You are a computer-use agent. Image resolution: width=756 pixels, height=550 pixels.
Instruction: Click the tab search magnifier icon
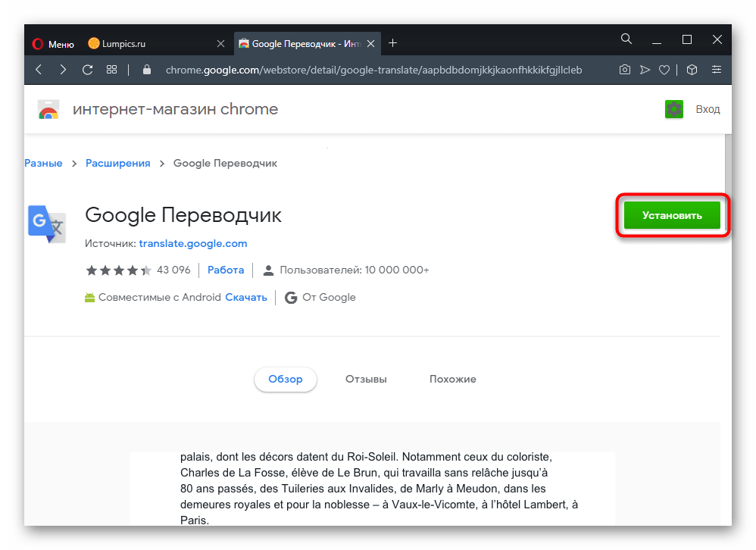click(626, 39)
